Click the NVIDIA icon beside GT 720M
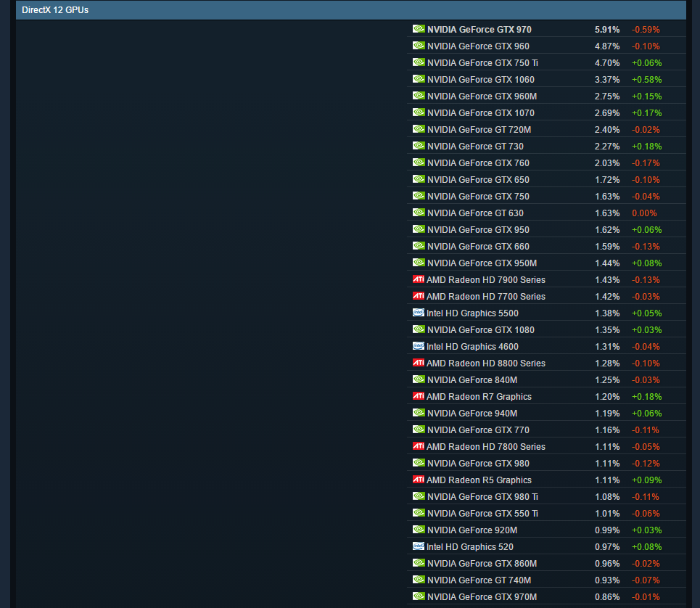 (419, 129)
